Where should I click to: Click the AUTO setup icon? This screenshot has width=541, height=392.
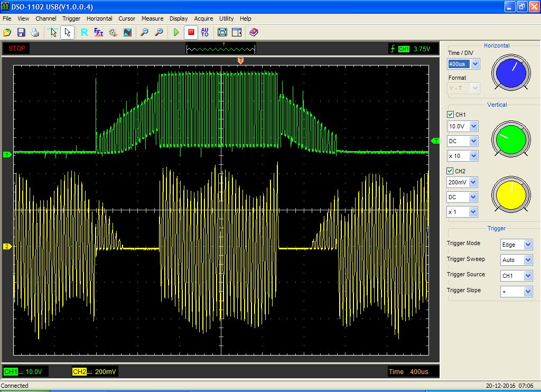205,32
